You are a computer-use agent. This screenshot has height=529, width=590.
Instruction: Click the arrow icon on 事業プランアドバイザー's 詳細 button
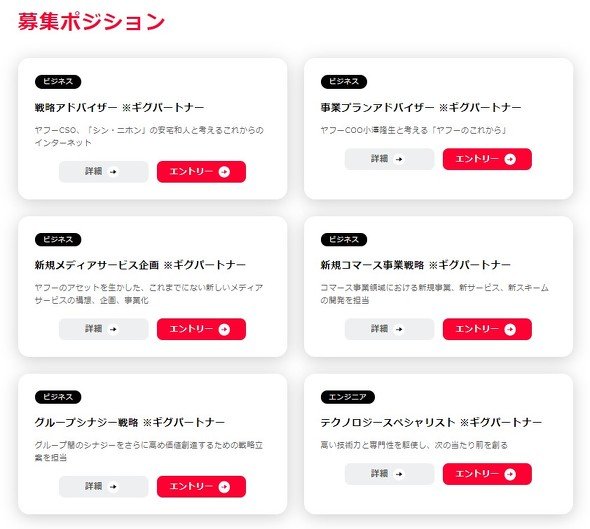399,159
